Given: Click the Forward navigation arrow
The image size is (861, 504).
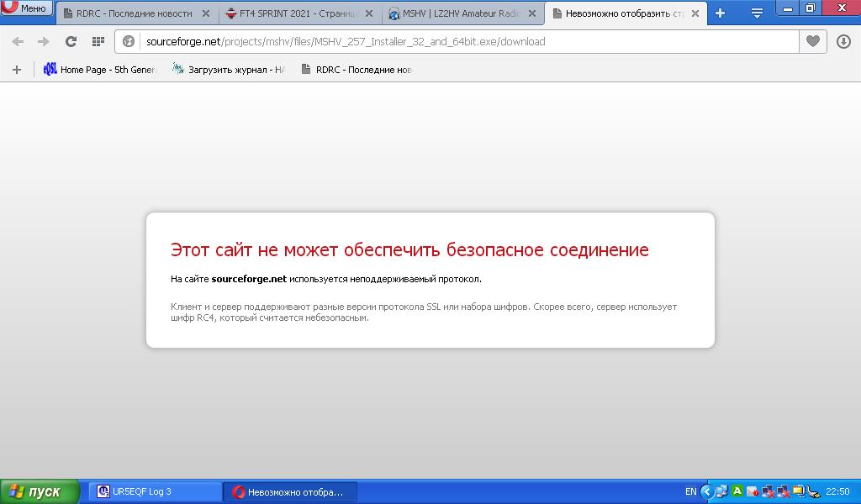Looking at the screenshot, I should [44, 41].
